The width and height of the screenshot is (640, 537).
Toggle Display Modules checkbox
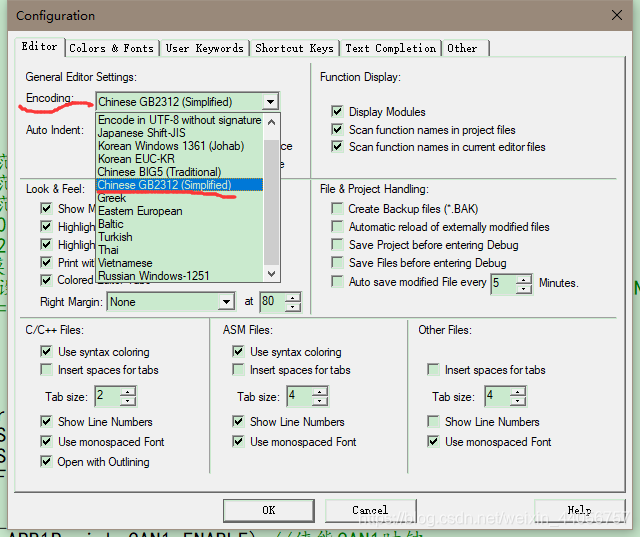click(337, 111)
